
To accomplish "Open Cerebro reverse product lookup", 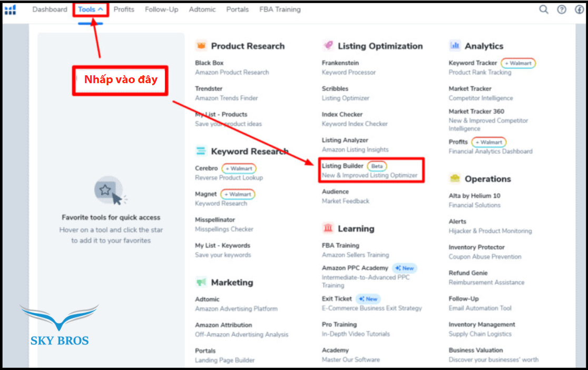I will [x=206, y=168].
